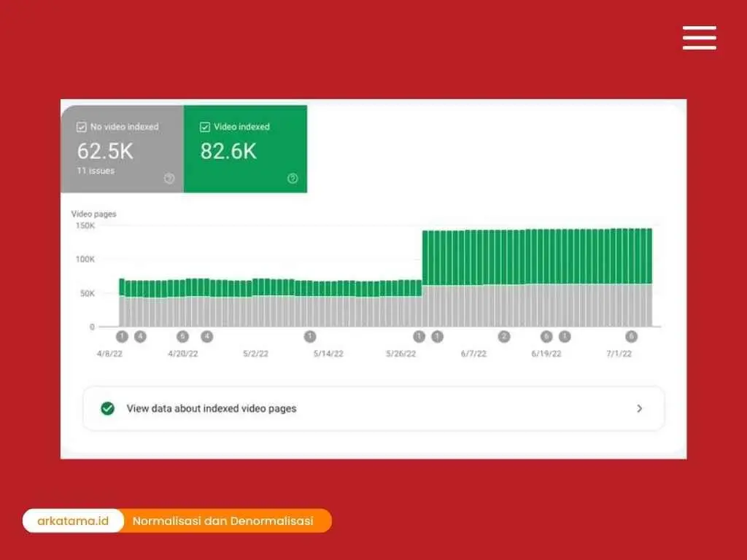Click the 7/1/22 date label
This screenshot has width=747, height=560.
pos(619,354)
